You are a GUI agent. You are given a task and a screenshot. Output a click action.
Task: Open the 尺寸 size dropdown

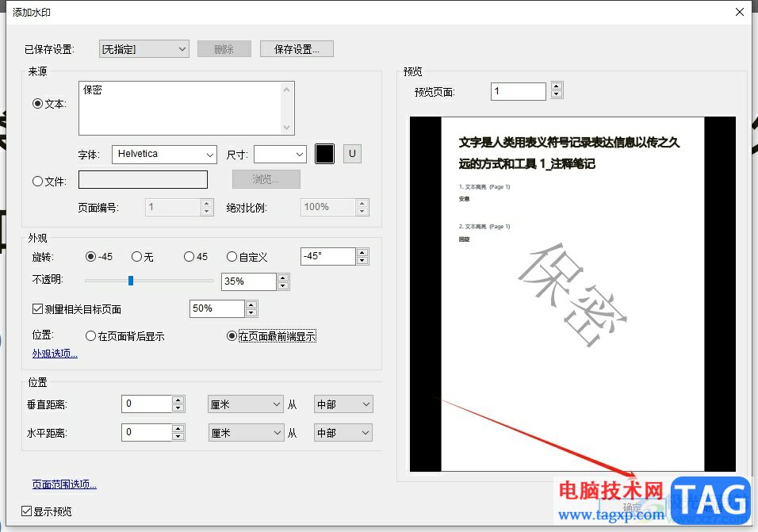[x=281, y=154]
